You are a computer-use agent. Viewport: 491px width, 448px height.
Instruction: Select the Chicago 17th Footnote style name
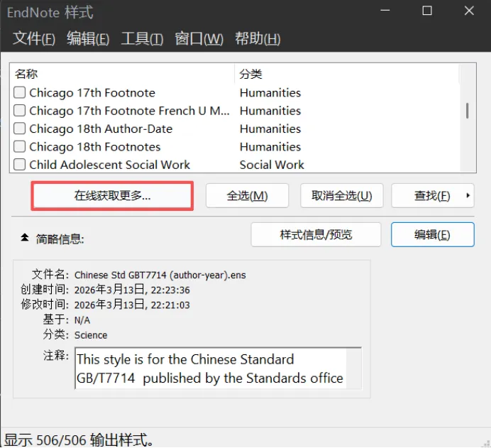pyautogui.click(x=92, y=93)
